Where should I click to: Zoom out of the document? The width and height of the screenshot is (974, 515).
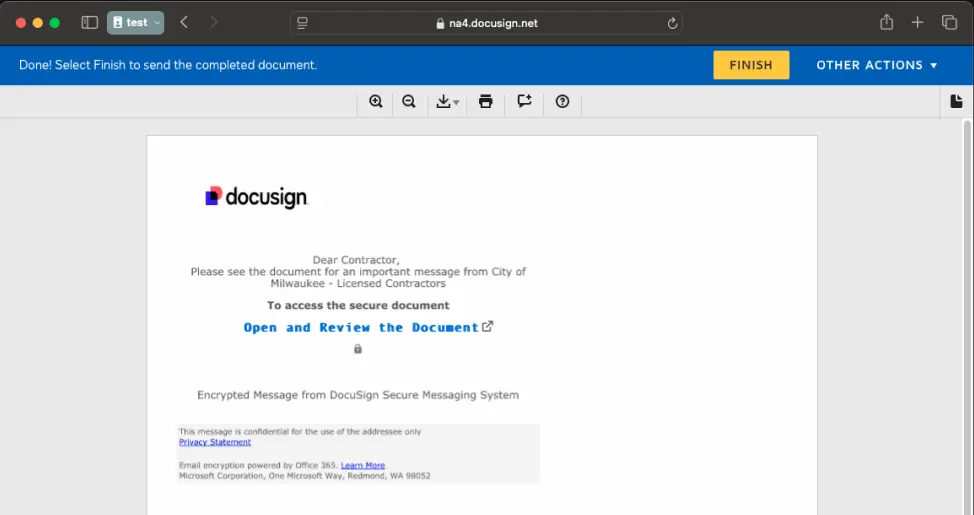point(409,101)
